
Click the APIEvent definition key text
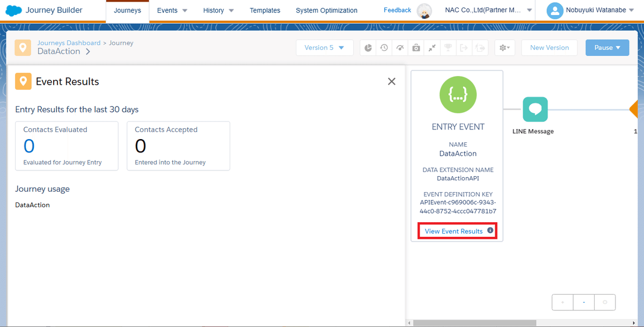pyautogui.click(x=458, y=207)
